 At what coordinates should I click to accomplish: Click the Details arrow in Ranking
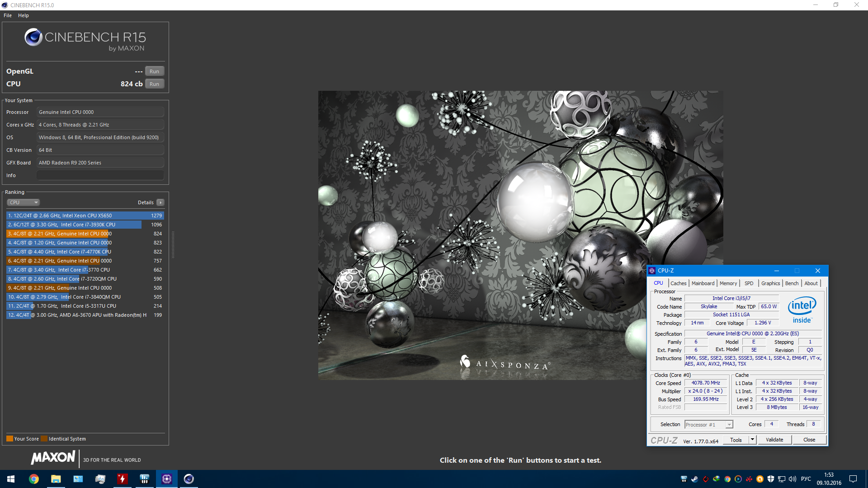click(160, 202)
